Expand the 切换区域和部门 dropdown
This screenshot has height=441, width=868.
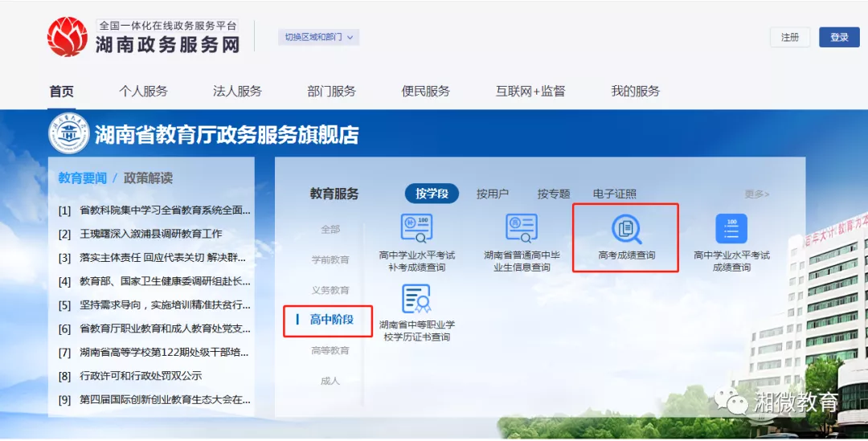click(x=318, y=37)
